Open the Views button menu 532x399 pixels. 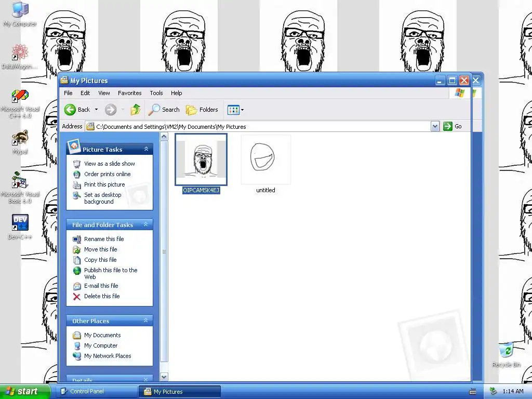coord(235,110)
